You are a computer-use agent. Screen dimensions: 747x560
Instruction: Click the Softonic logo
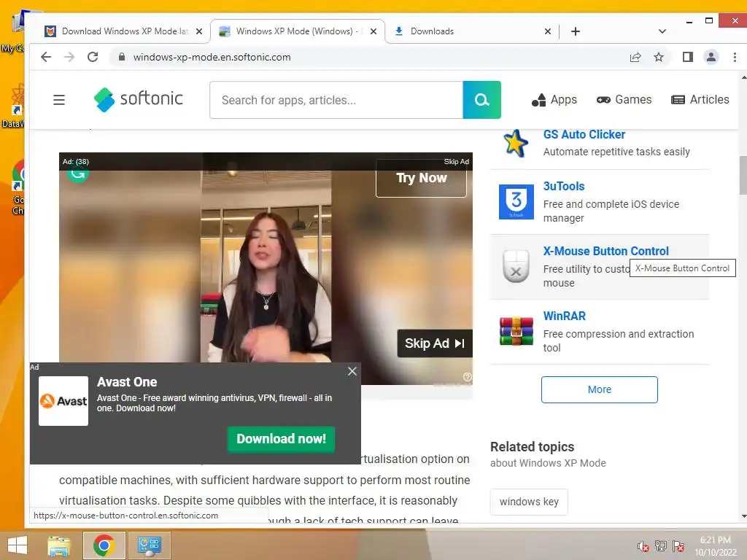point(139,99)
